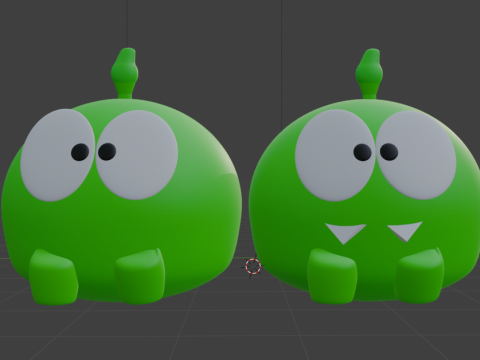The width and height of the screenshot is (480, 360).
Task: Select the left tooth of the toothed character
Action: (x=345, y=233)
